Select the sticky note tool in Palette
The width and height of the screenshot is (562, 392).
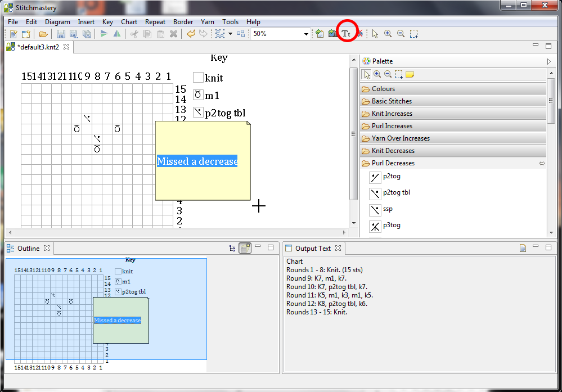pos(410,74)
